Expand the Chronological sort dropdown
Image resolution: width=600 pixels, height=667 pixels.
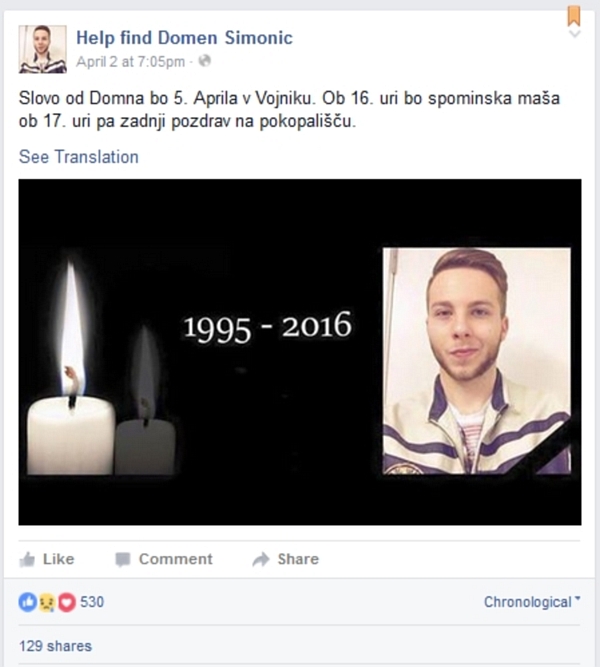point(532,602)
